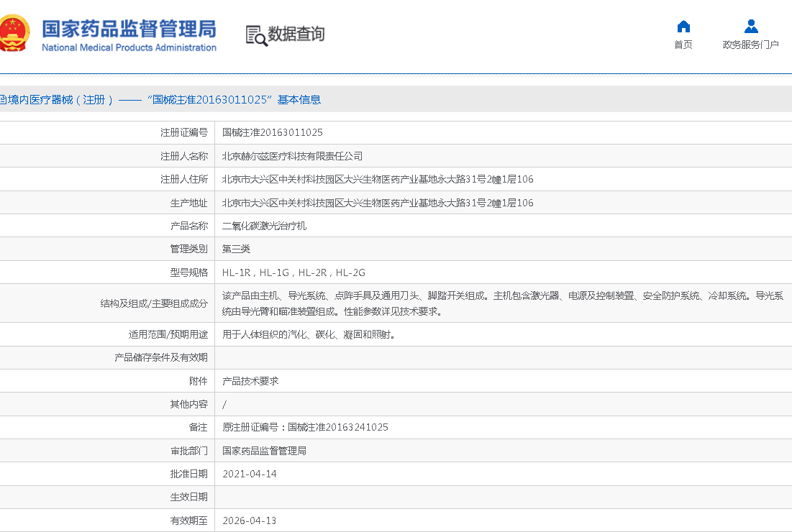
Task: Click the 审批部门 value 国家药品监督管理局
Action: tap(264, 451)
